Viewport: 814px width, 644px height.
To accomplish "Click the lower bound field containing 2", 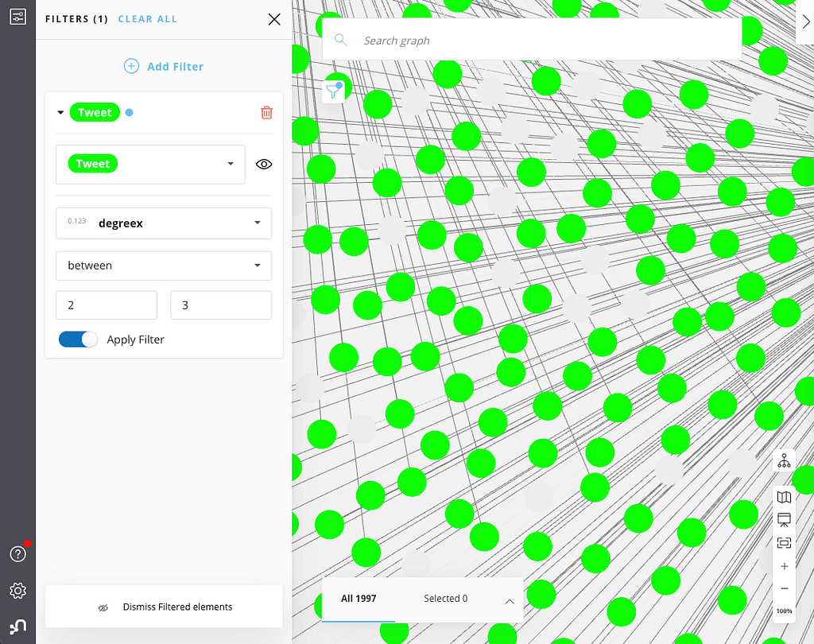I will pos(107,305).
